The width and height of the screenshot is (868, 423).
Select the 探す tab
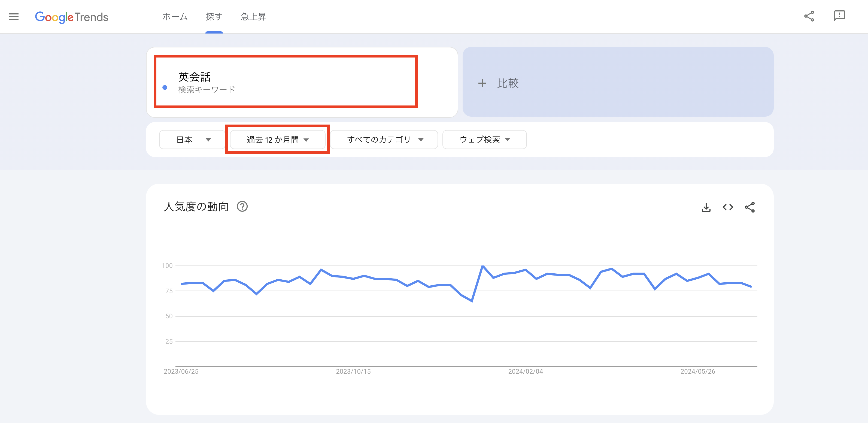point(214,17)
